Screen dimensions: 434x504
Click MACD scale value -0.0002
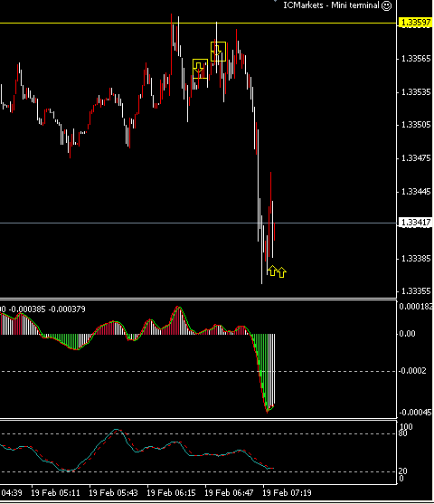click(413, 371)
